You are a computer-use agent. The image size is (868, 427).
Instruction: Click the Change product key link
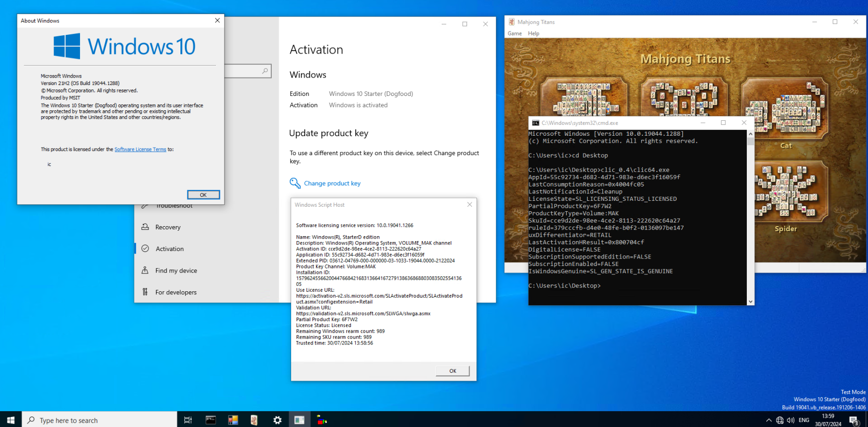tap(332, 183)
